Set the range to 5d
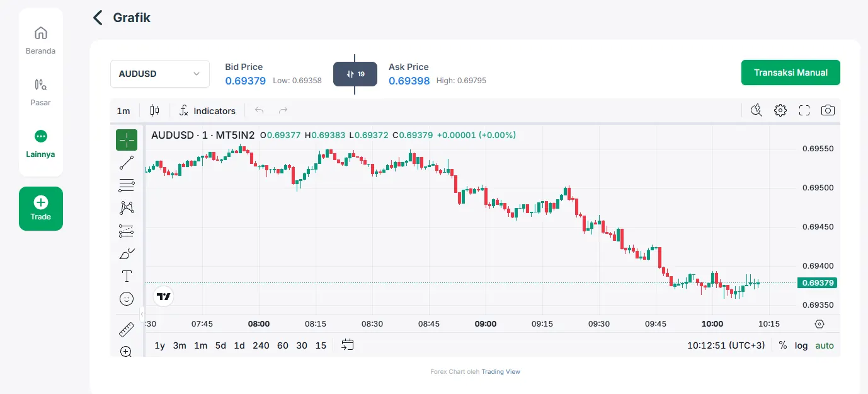868x394 pixels. (220, 345)
